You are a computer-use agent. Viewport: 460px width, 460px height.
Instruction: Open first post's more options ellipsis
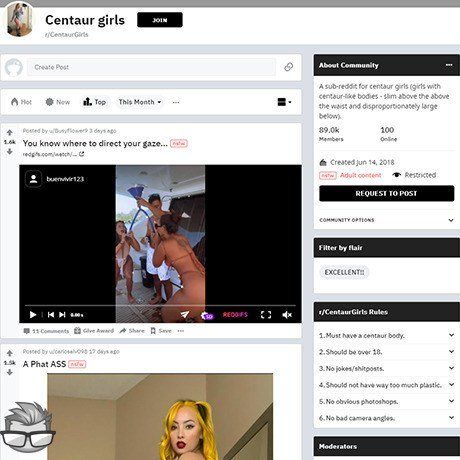point(181,331)
